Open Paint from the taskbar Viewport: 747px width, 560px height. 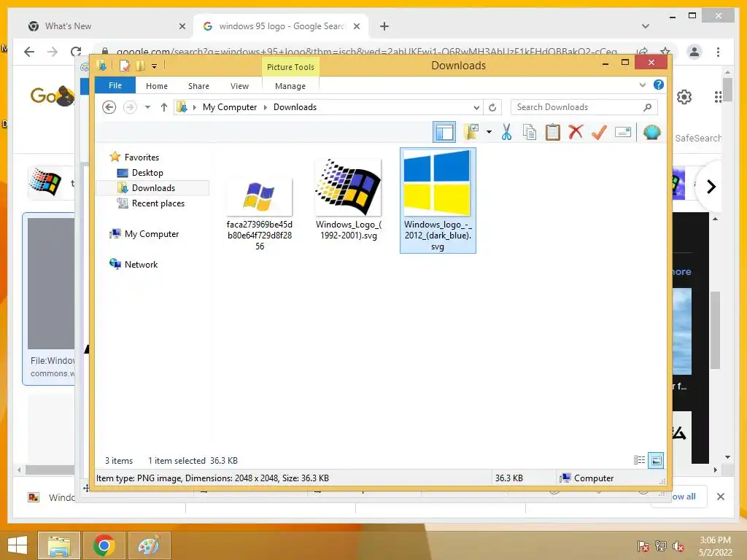[x=149, y=545]
